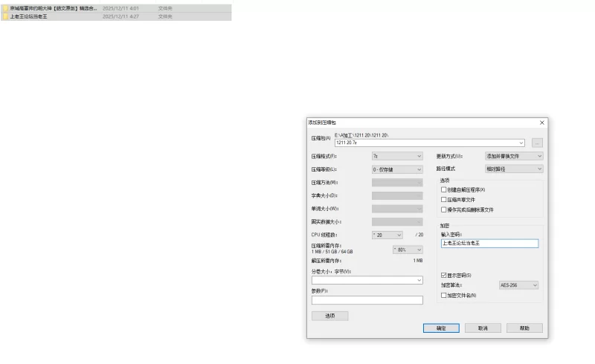Click the 选项 button at bottom left
Viewport: 595px width, 364px height.
click(329, 316)
